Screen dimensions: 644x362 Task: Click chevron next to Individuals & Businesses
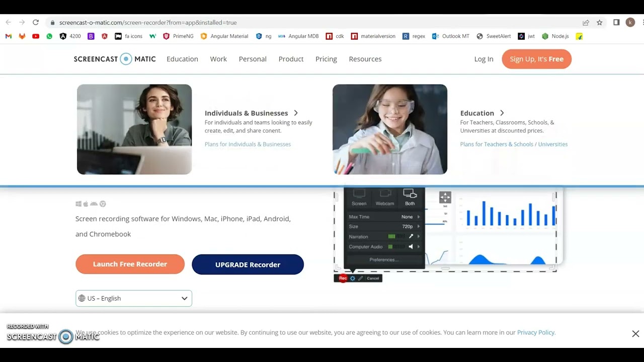[x=296, y=113]
